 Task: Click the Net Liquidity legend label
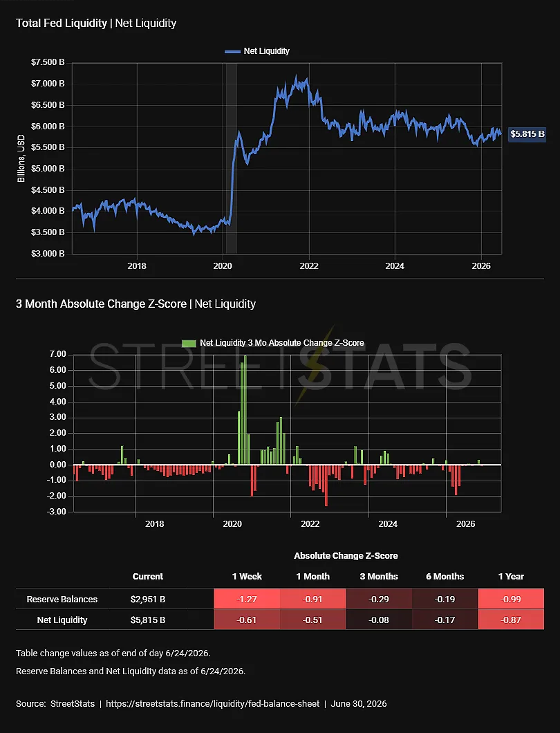266,51
